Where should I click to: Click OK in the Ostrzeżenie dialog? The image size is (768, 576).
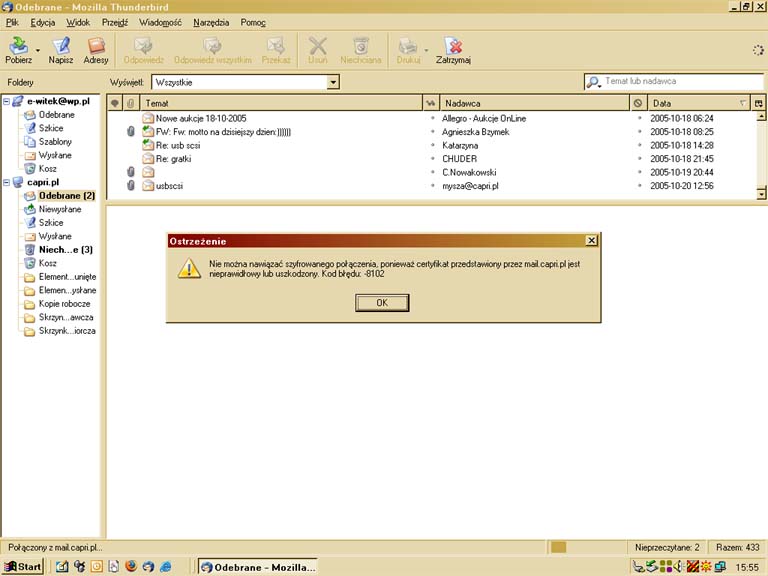tap(382, 303)
